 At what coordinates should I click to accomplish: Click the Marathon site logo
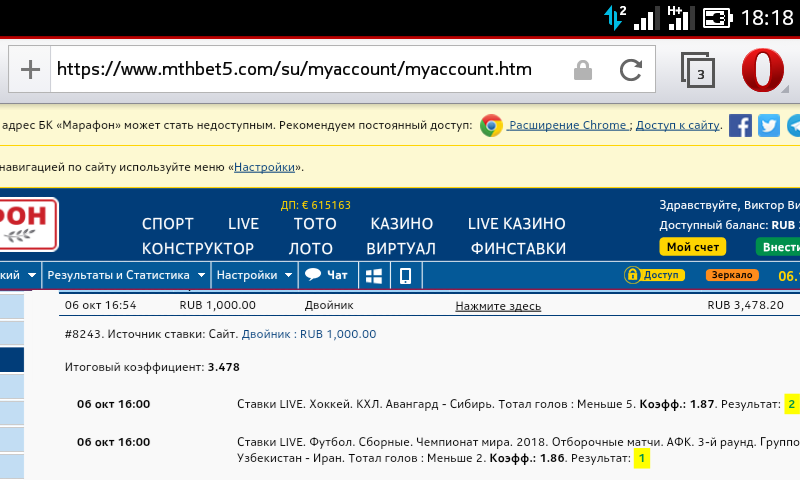click(x=29, y=224)
